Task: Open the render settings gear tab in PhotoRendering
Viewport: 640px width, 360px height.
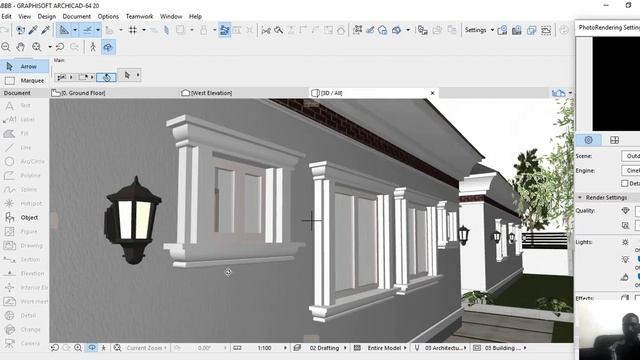Action: tap(588, 140)
